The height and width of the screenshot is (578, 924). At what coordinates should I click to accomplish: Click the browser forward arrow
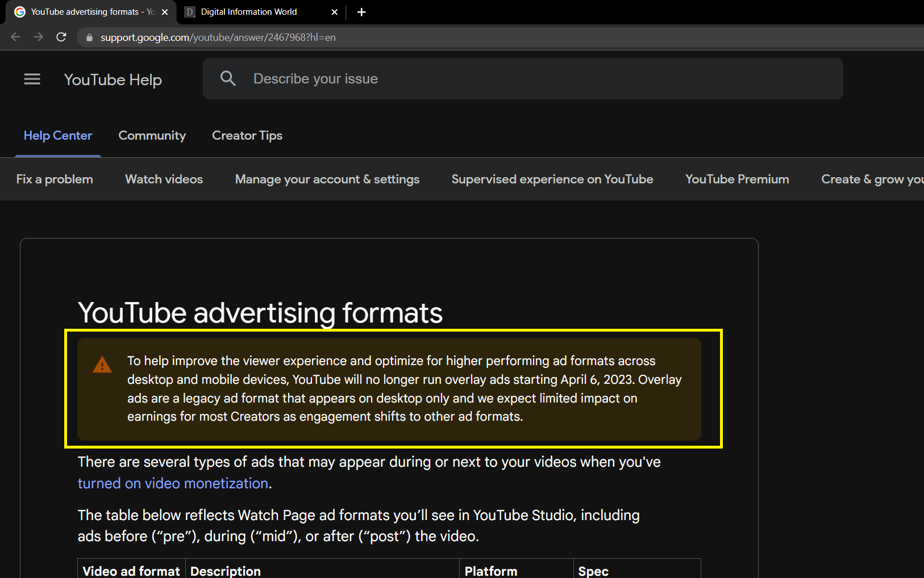pos(38,37)
